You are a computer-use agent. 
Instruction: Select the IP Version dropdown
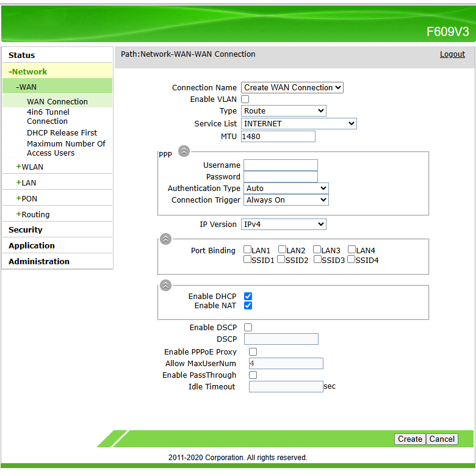pos(284,225)
